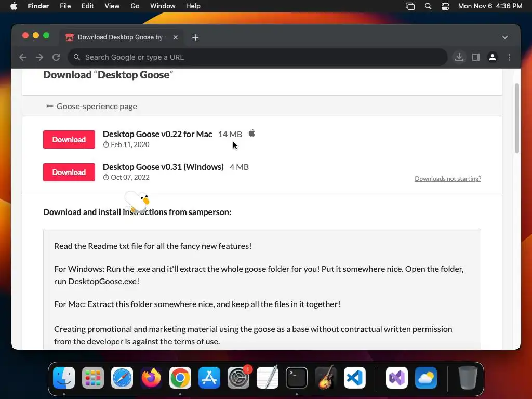Viewport: 532px width, 399px height.
Task: Launch Visual Studio Code from the Dock
Action: tap(355, 378)
